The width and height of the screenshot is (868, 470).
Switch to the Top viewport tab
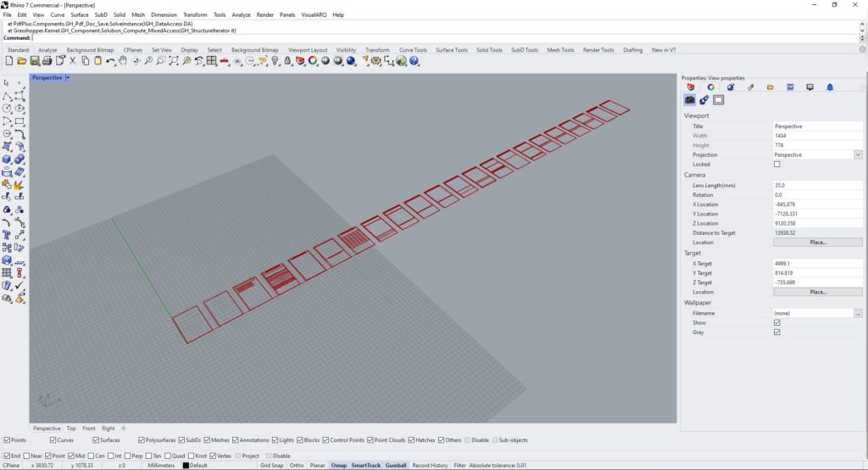pos(71,428)
